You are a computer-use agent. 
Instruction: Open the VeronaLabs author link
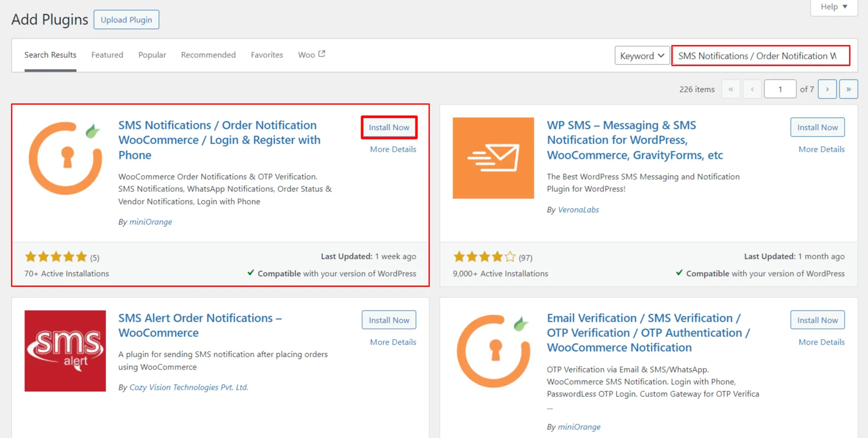[578, 210]
